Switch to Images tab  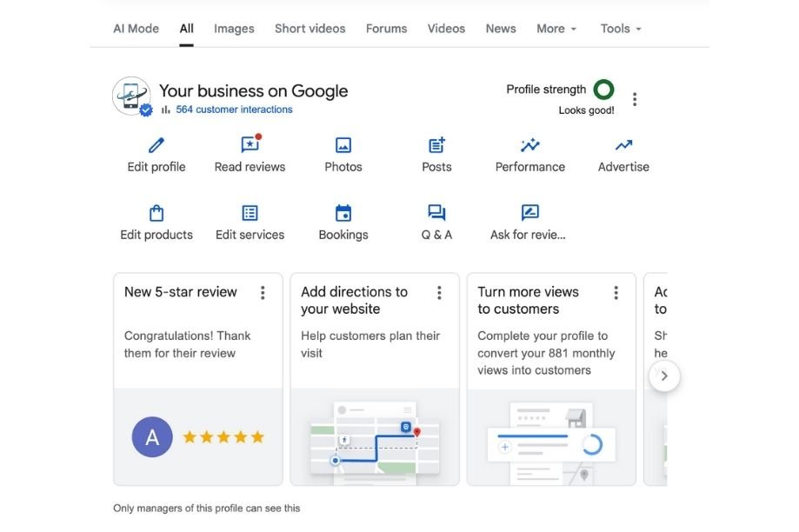pyautogui.click(x=234, y=29)
